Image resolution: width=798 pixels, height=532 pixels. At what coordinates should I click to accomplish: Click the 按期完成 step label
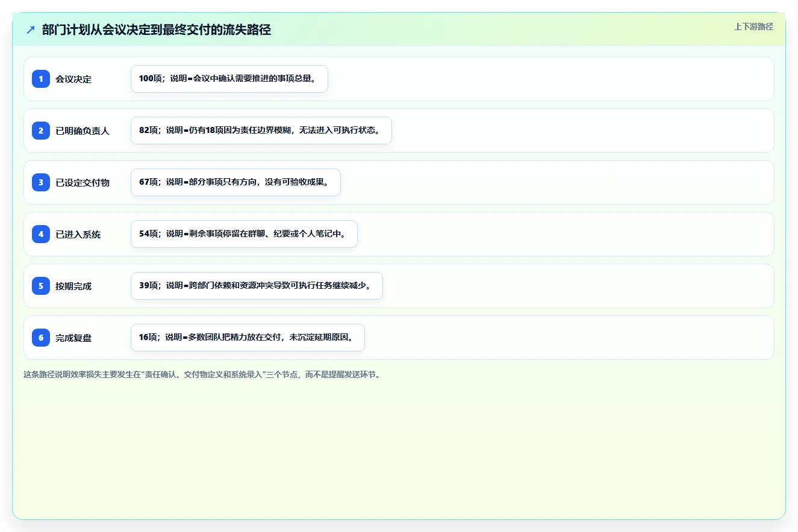coord(73,286)
